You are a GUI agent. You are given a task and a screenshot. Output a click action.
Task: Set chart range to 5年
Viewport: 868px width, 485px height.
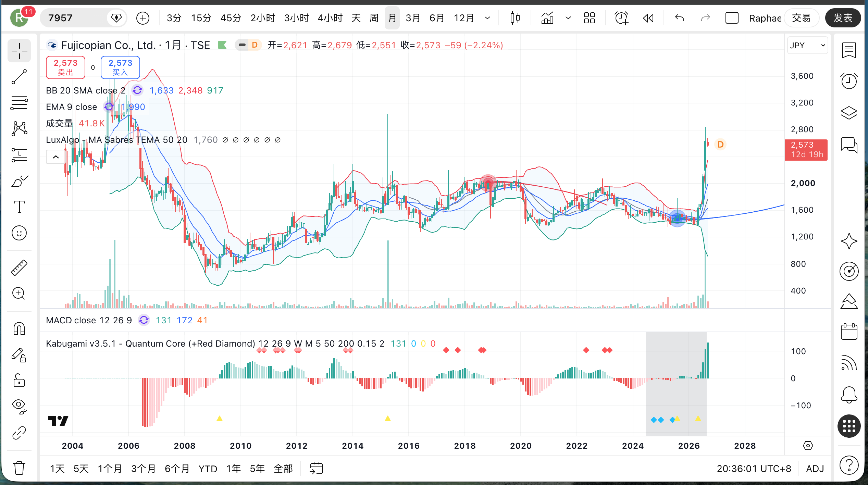(x=257, y=468)
